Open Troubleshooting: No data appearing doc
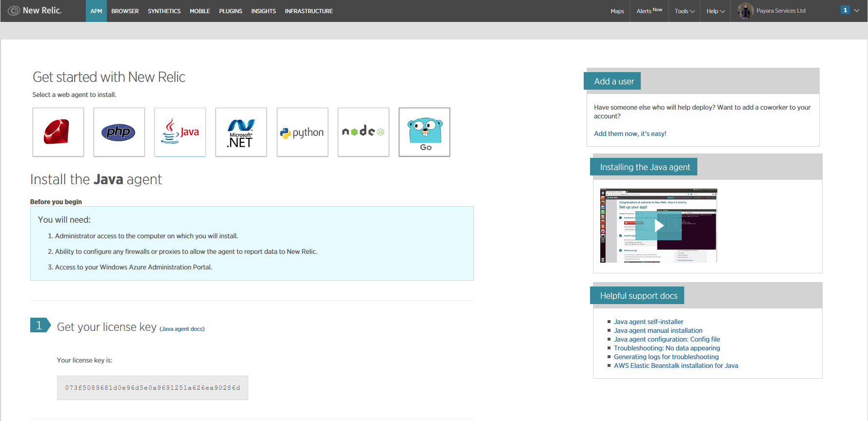The height and width of the screenshot is (421, 868). 667,348
